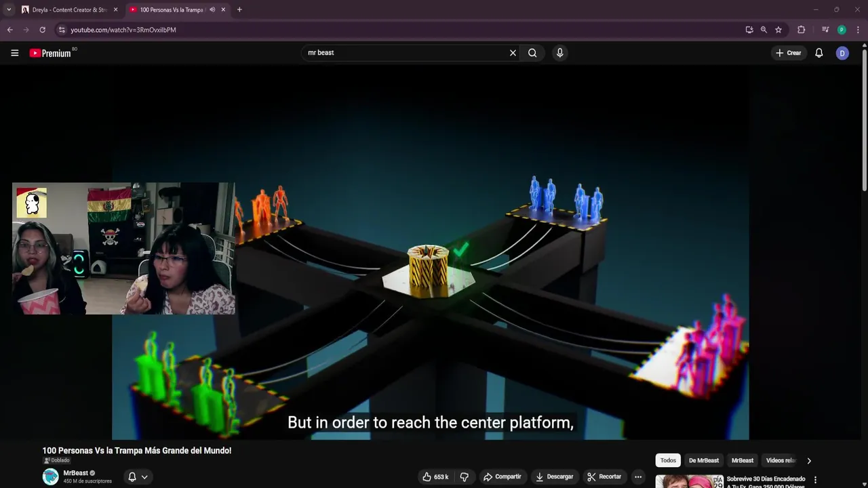868x488 pixels.
Task: Click the page vertical scrollbar
Action: [865, 119]
